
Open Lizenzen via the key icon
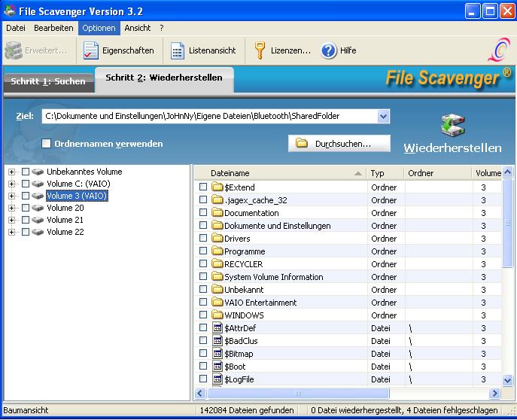point(260,50)
